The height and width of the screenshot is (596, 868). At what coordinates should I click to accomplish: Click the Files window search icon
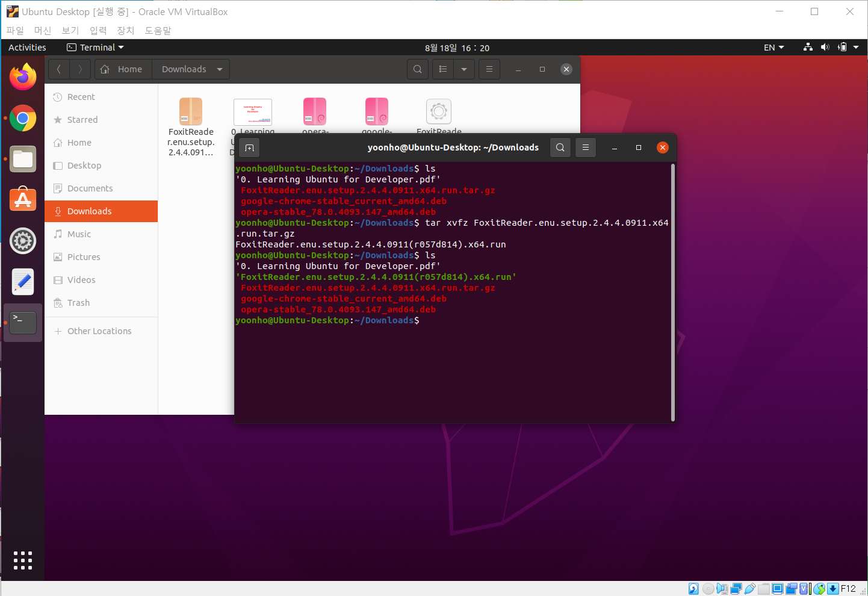(418, 69)
